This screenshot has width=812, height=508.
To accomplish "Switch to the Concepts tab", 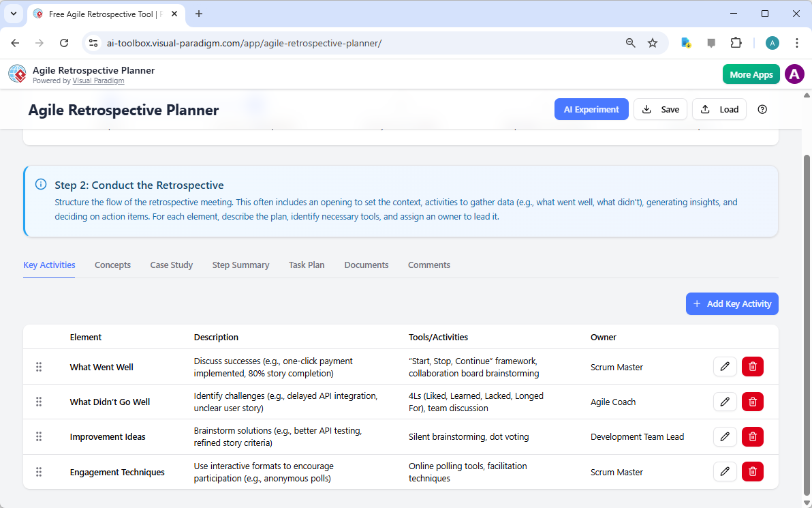I will [x=112, y=265].
